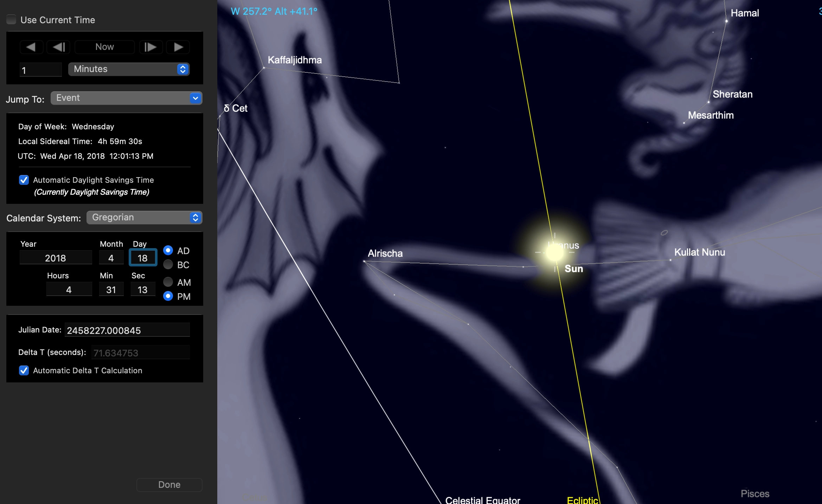The height and width of the screenshot is (504, 822).
Task: Click the reverse time flow arrow
Action: (x=31, y=47)
